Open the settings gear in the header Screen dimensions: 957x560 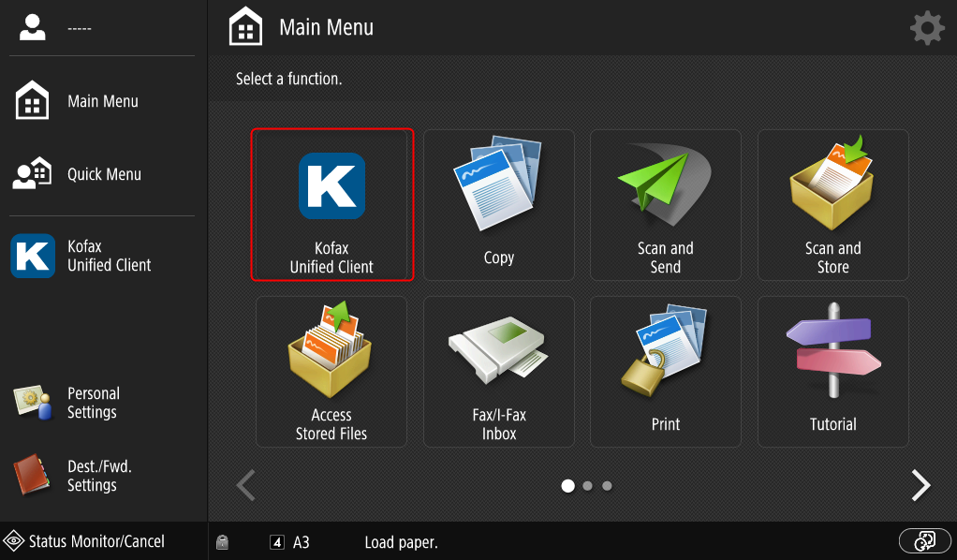tap(927, 28)
